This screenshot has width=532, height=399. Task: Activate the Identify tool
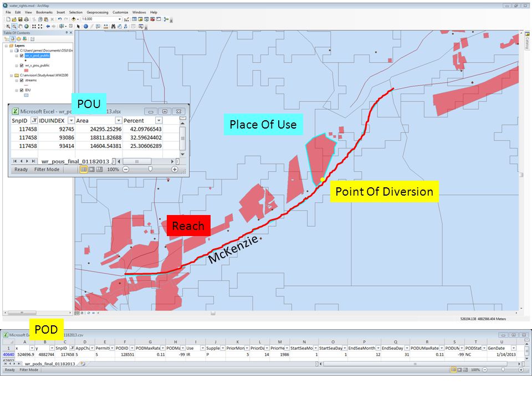pos(86,27)
